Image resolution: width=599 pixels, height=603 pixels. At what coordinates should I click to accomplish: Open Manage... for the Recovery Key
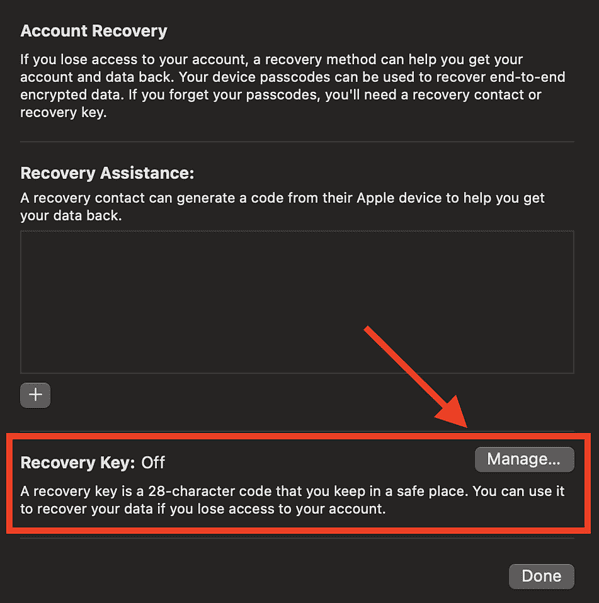tap(524, 459)
